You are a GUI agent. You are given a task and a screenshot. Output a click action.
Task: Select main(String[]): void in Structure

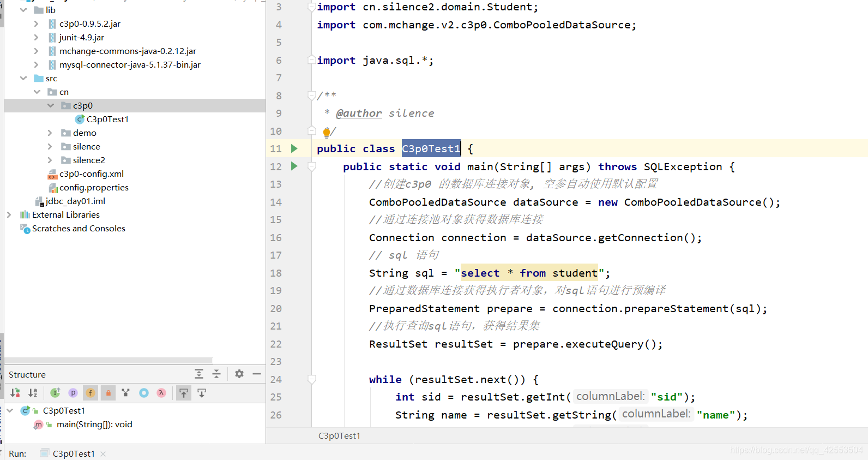(x=94, y=424)
